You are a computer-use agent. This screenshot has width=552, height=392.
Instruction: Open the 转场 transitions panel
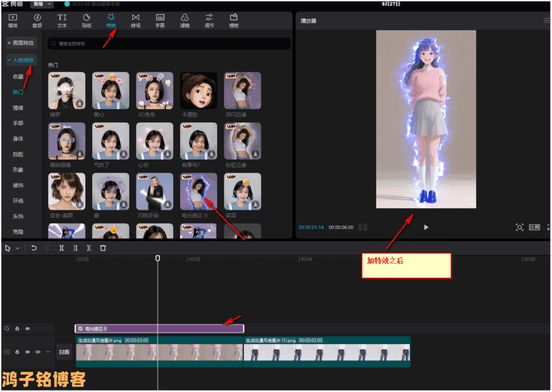click(135, 21)
